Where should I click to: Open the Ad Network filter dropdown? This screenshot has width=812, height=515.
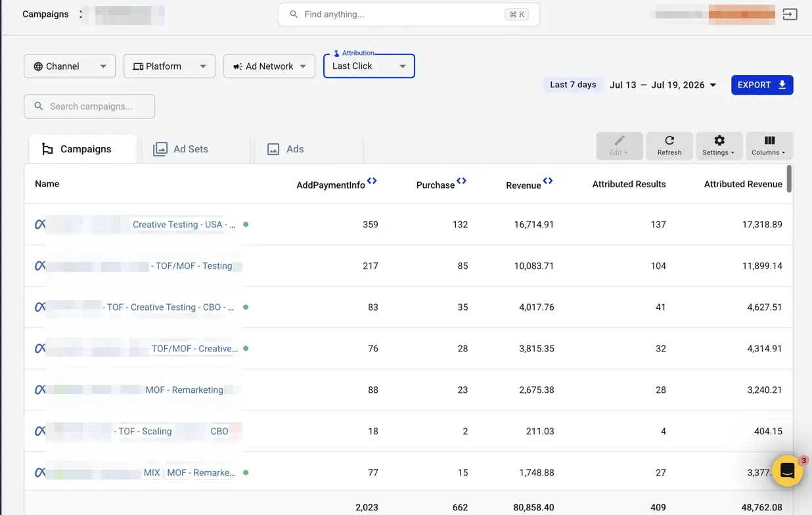269,66
